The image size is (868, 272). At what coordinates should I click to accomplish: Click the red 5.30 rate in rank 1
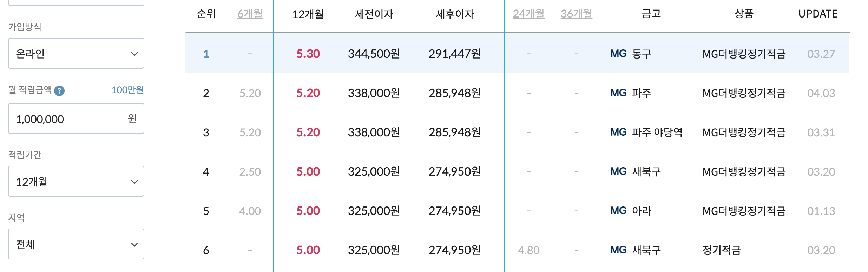(308, 53)
